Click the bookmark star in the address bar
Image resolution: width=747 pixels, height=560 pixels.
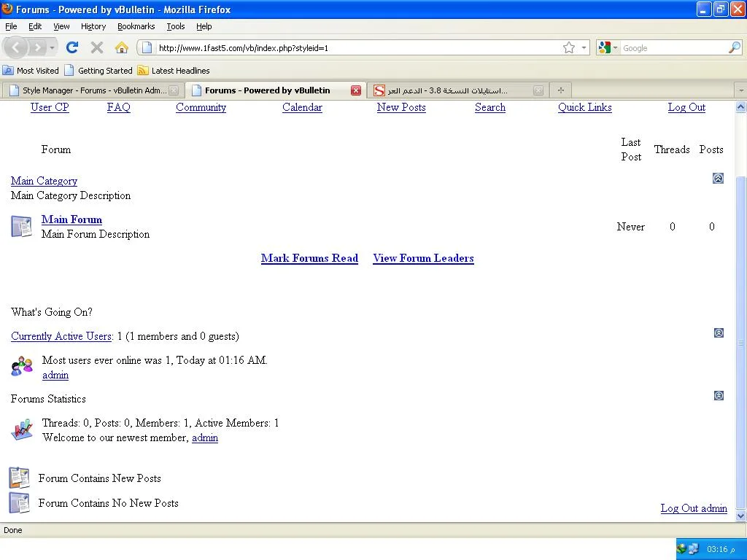click(569, 47)
